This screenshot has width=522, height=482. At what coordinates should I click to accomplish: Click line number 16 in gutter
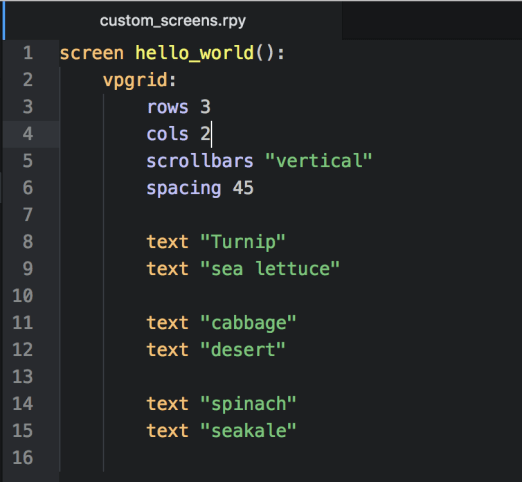point(23,458)
